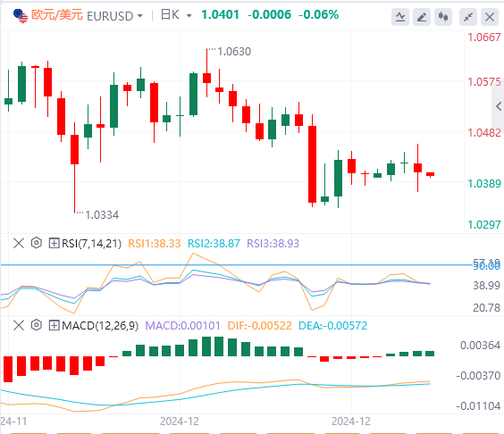This screenshot has height=434, width=504.
Task: Open the EURUSD symbol dropdown
Action: tap(139, 16)
